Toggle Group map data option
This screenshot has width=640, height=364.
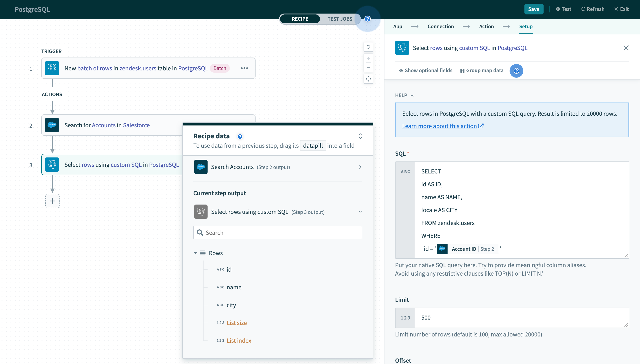click(482, 70)
